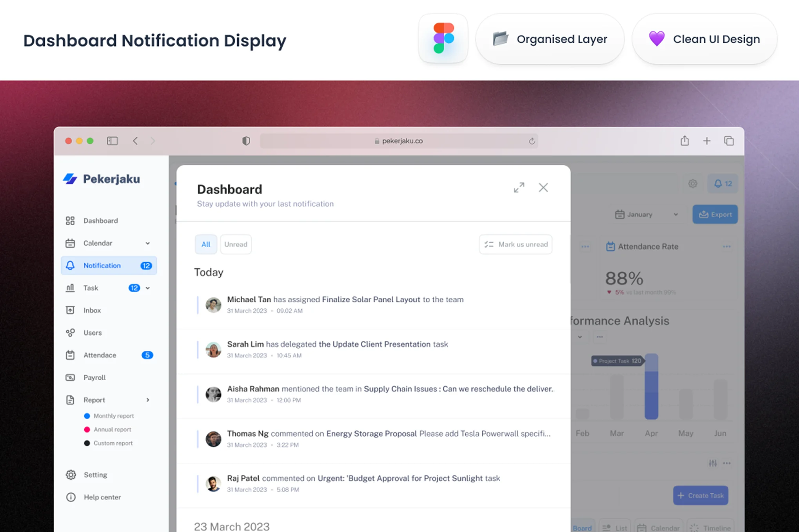Open Urgent Budget Approval for Project Sunlight
This screenshot has height=532, width=799.
400,478
